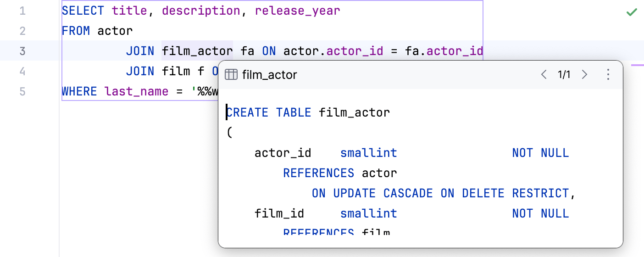Viewport: 644px width, 257px height.
Task: Click CREATE TABLE keyword in definition popup
Action: (269, 112)
